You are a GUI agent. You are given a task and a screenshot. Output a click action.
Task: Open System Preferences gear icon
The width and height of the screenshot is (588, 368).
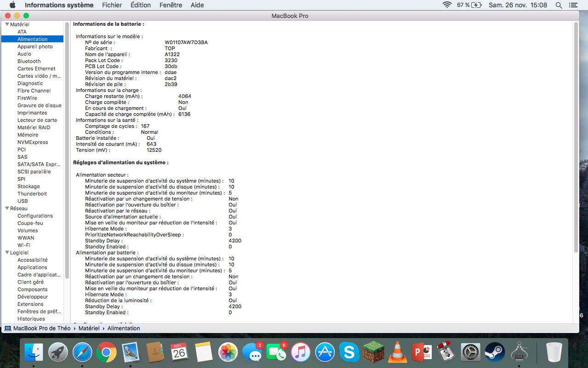(x=470, y=352)
